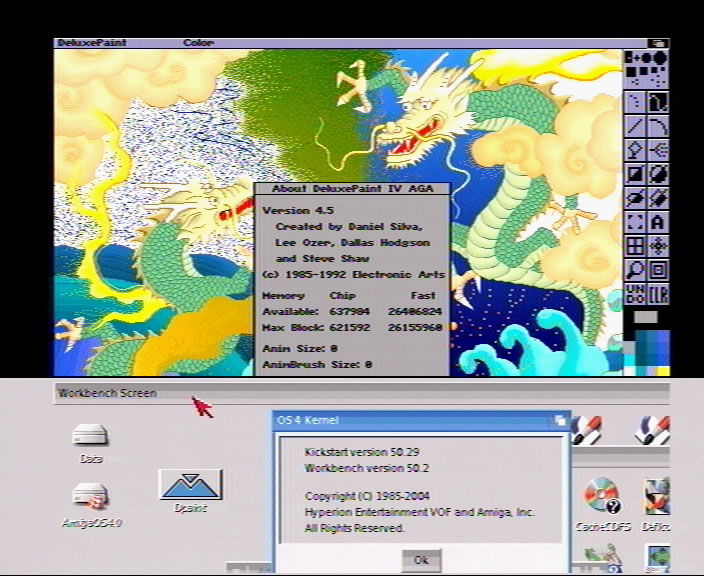The height and width of the screenshot is (576, 704).
Task: Click the Hyperion Entertainment VOF line
Action: (420, 512)
